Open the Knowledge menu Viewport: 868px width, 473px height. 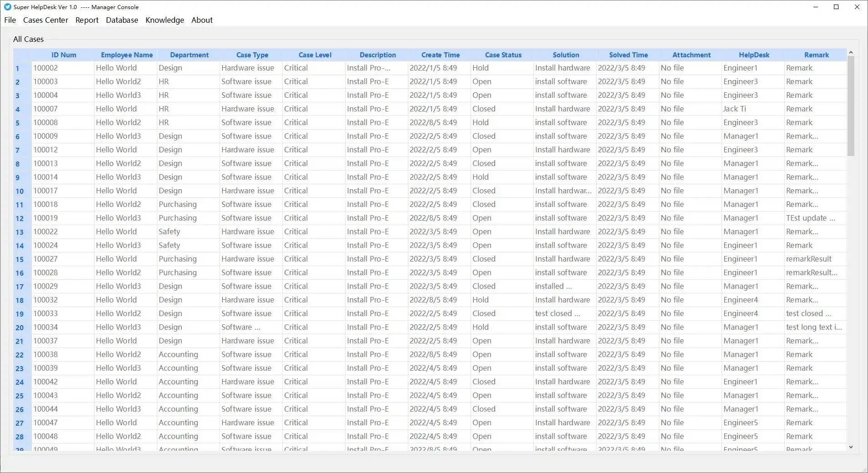[x=165, y=20]
